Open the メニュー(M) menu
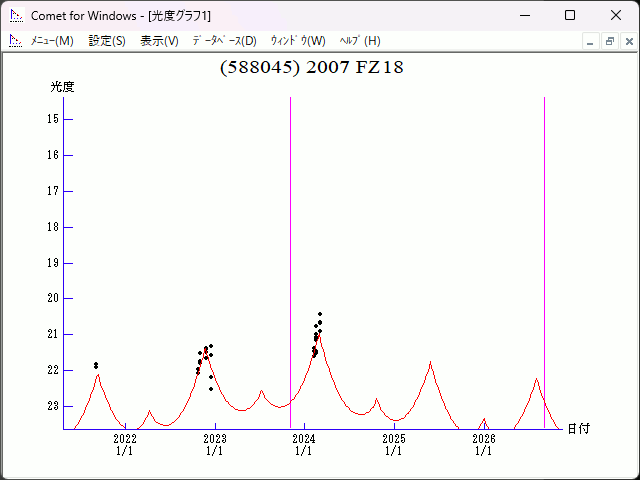640x480 pixels. pyautogui.click(x=52, y=41)
